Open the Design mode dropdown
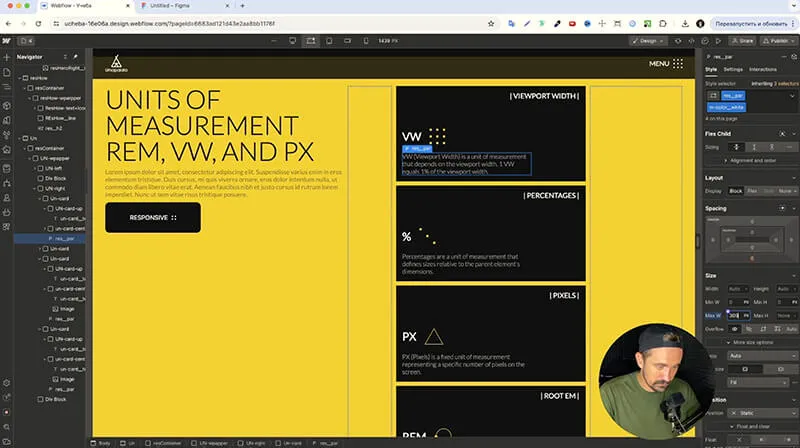Viewport: 800px width, 448px height. 648,41
